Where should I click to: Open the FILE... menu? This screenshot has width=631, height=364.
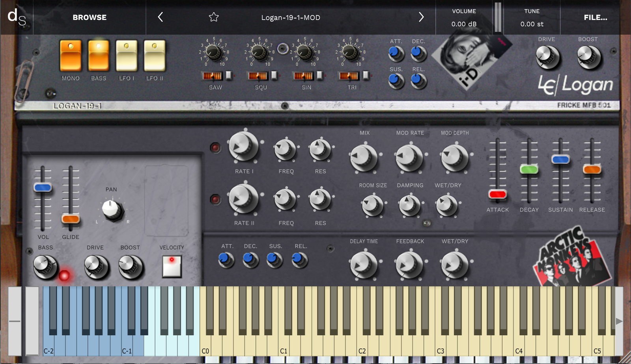(595, 17)
